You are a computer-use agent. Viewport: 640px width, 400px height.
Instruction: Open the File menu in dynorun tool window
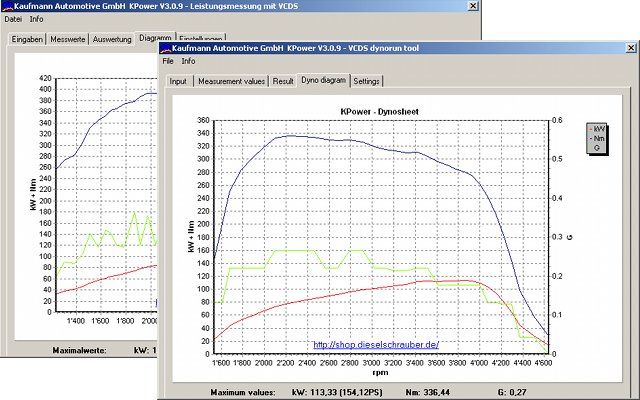pyautogui.click(x=168, y=61)
